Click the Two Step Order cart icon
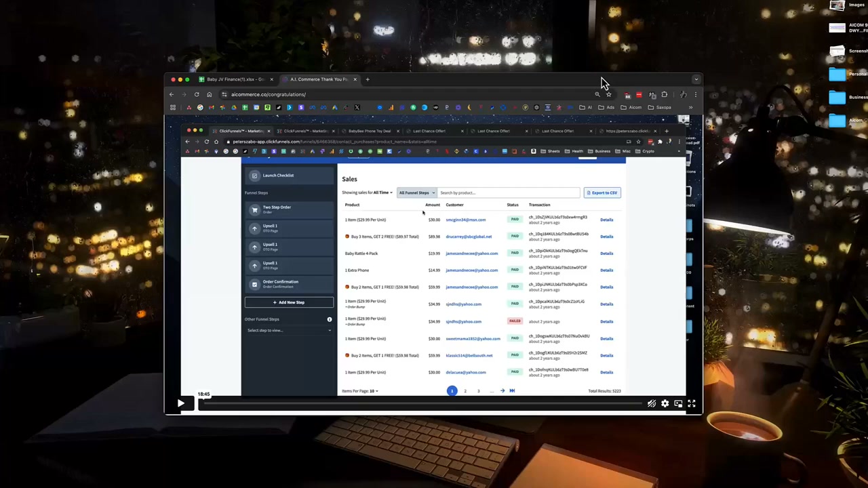 tap(255, 209)
